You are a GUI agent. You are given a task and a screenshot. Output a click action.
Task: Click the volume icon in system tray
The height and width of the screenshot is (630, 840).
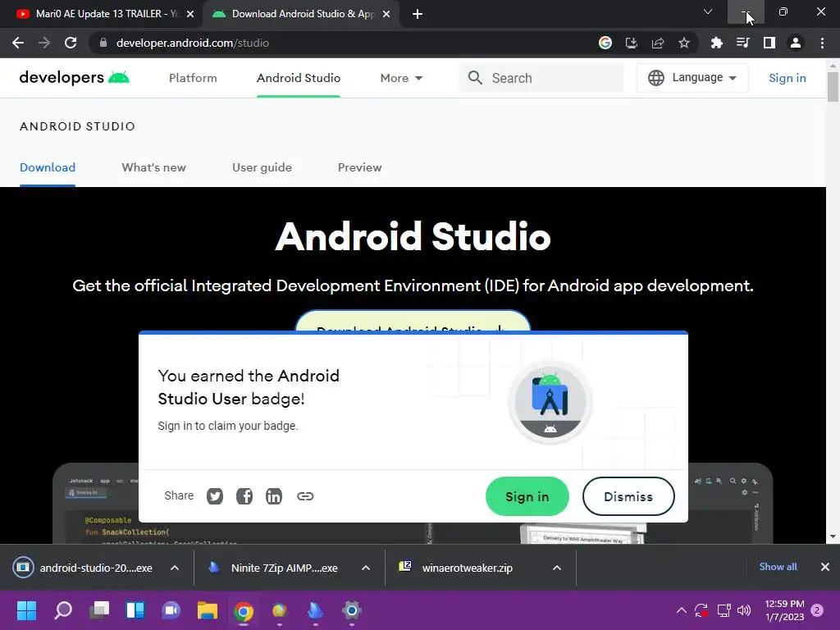[x=744, y=610]
